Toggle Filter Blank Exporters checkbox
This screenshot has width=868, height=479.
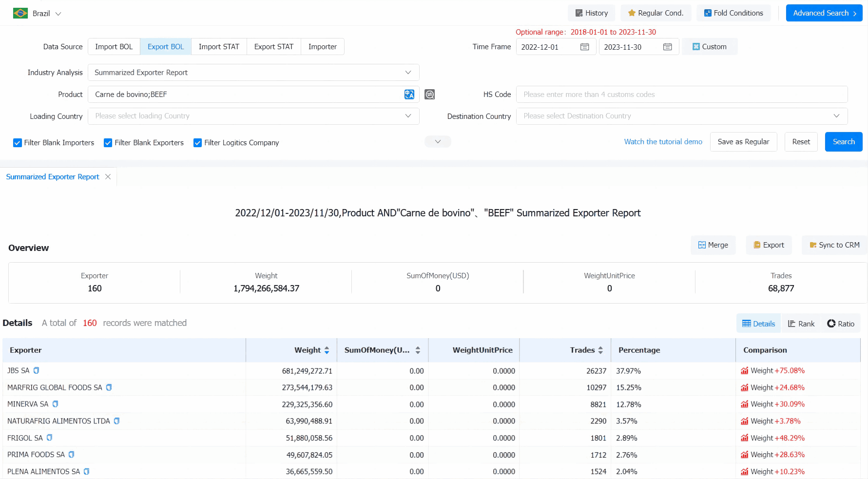108,143
